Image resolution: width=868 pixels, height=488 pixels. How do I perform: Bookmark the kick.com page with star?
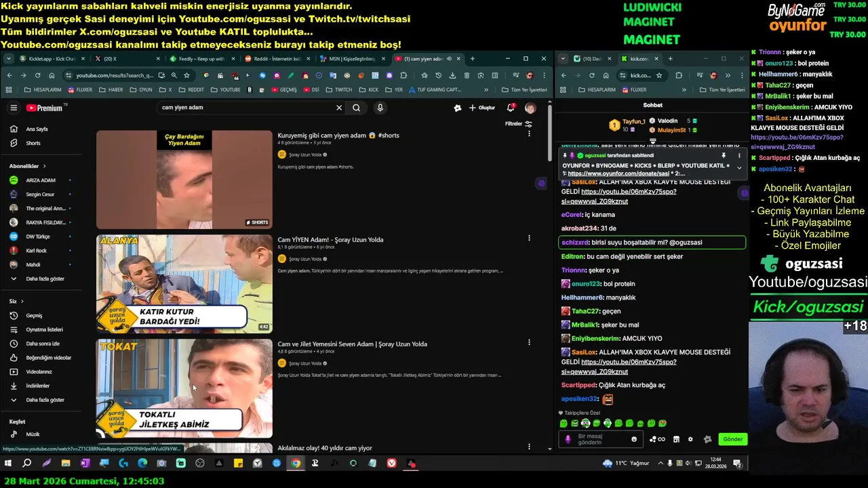tap(659, 75)
